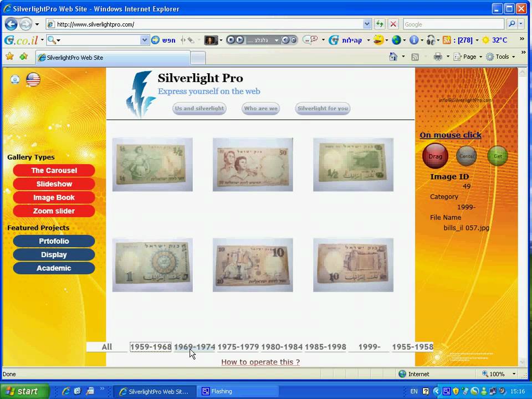Filter gallery by 1975-1979
The height and width of the screenshot is (399, 532).
click(238, 347)
